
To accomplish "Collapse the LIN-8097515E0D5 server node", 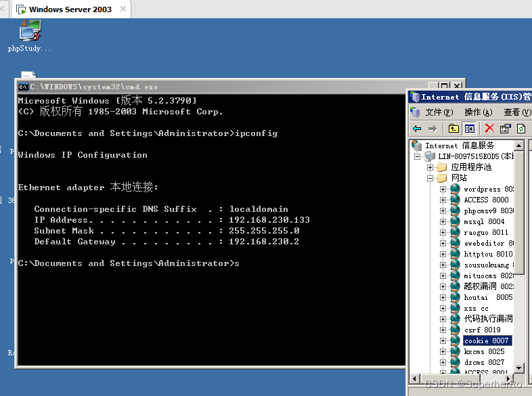I will (418, 157).
